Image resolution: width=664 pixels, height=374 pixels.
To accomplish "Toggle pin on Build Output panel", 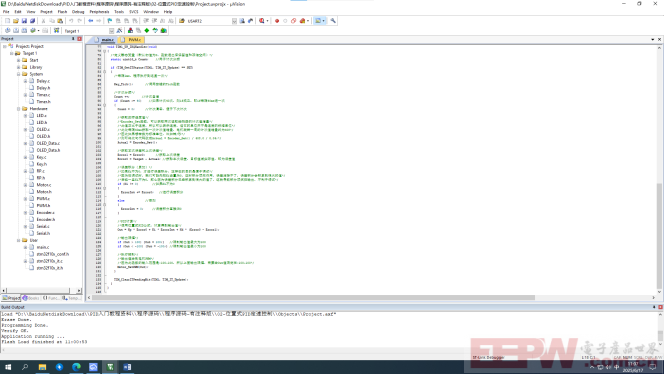I will [654, 307].
